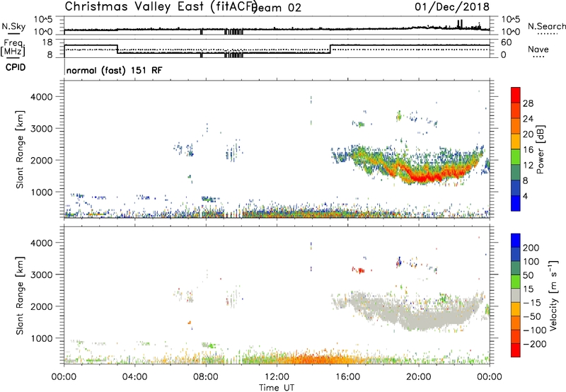Pick the red bottom segment of Velocity colorbar
Viewport: 566px width, 392px height.
point(516,350)
